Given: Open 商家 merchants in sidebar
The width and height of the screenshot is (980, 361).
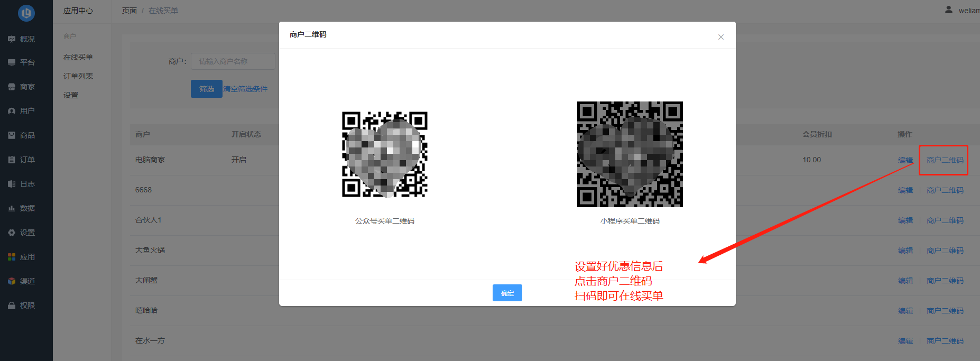Looking at the screenshot, I should point(22,87).
